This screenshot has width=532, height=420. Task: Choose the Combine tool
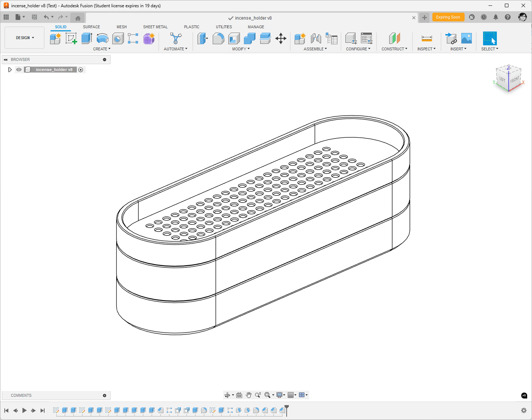click(250, 38)
